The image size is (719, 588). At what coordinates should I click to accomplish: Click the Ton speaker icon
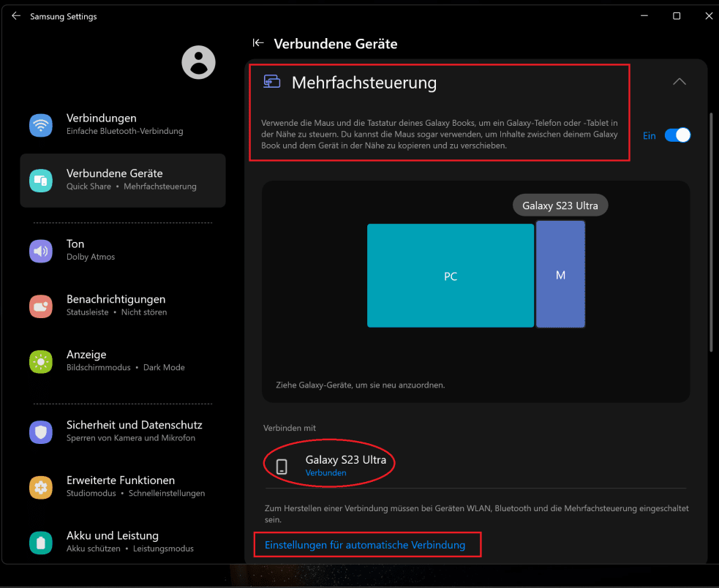tap(41, 251)
